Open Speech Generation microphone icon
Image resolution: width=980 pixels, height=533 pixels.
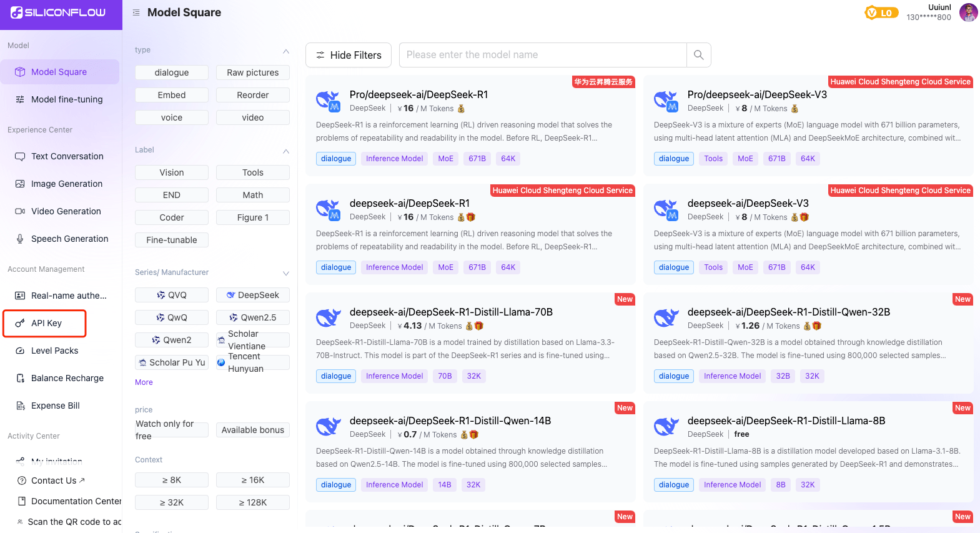pos(20,239)
